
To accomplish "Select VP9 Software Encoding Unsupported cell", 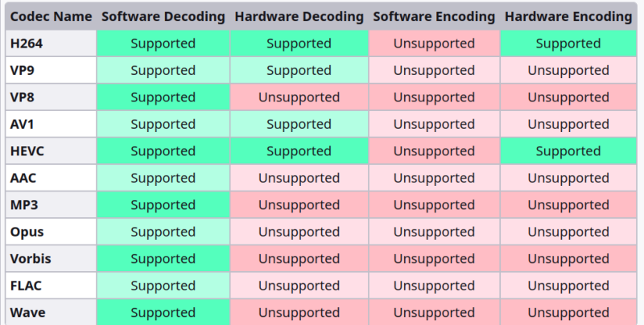I will tap(434, 70).
